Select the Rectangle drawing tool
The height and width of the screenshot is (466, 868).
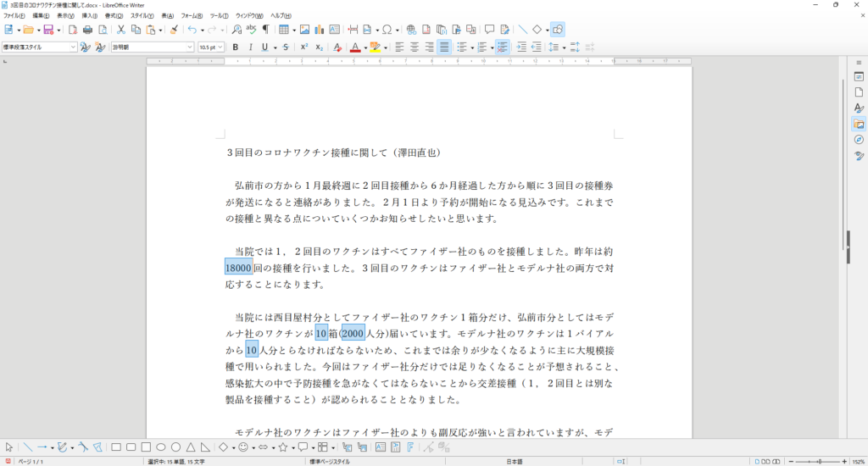click(x=115, y=447)
